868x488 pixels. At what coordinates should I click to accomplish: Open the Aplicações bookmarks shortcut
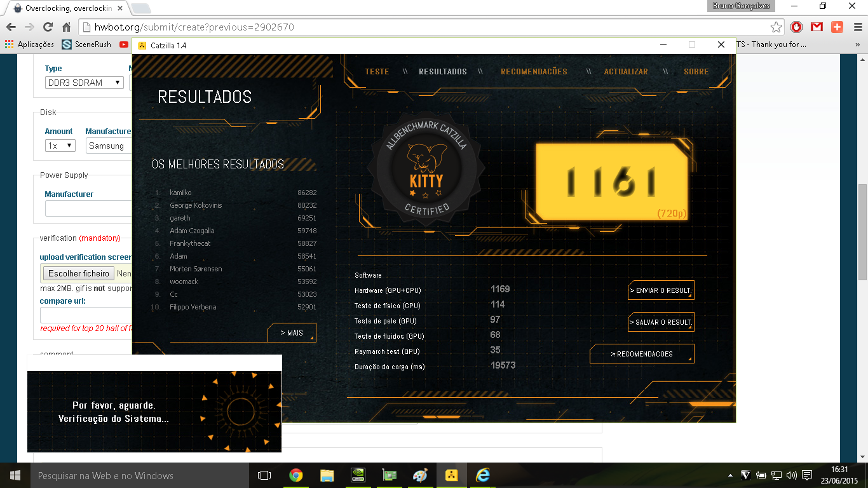tap(29, 44)
